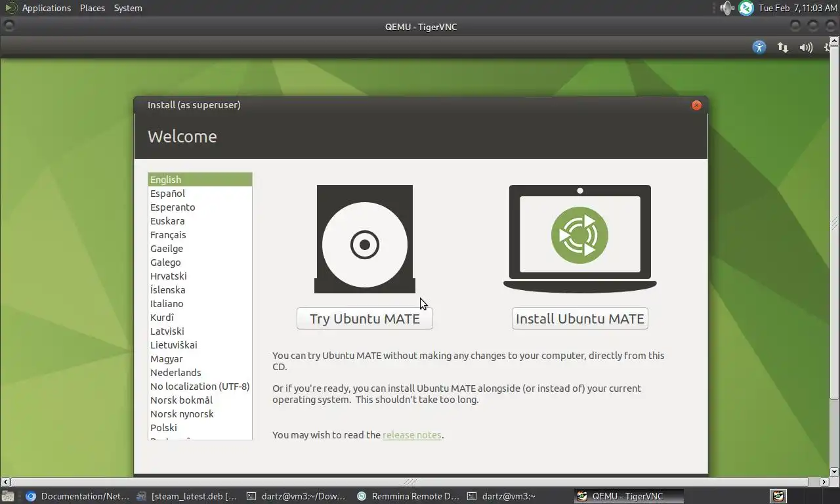Image resolution: width=840 pixels, height=504 pixels.
Task: Select Íslenska language
Action: click(x=200, y=290)
